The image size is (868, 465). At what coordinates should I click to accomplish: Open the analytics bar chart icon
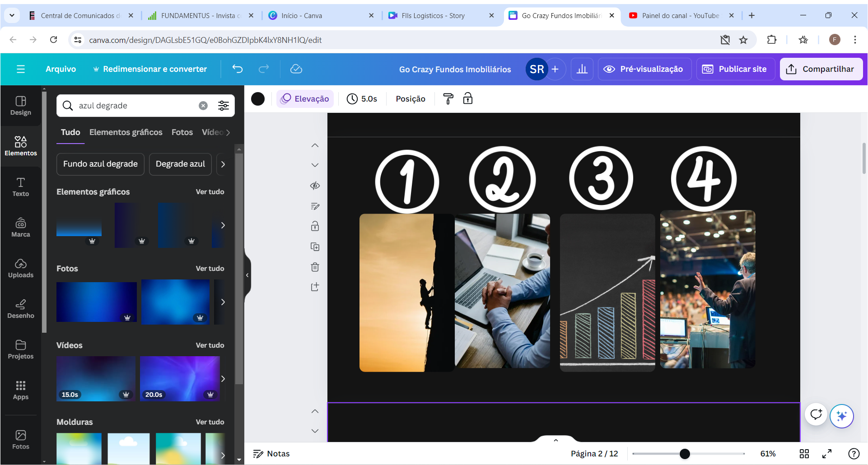pos(582,69)
